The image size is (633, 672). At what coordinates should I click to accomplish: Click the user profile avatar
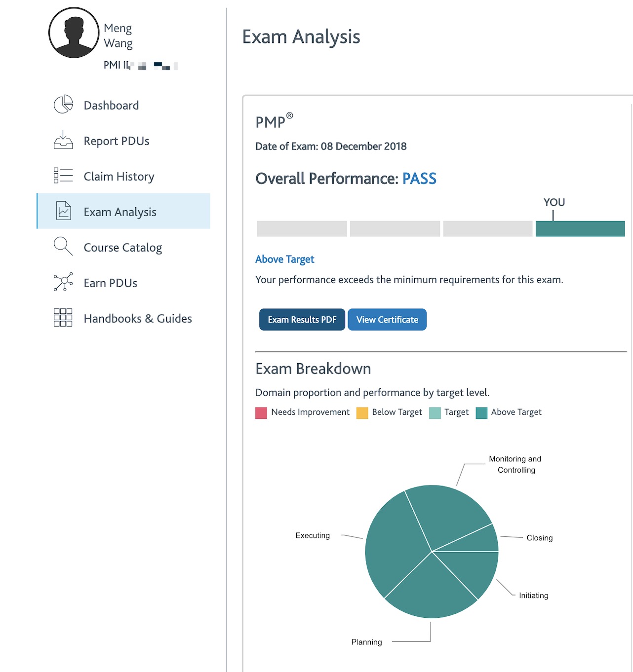pos(74,33)
